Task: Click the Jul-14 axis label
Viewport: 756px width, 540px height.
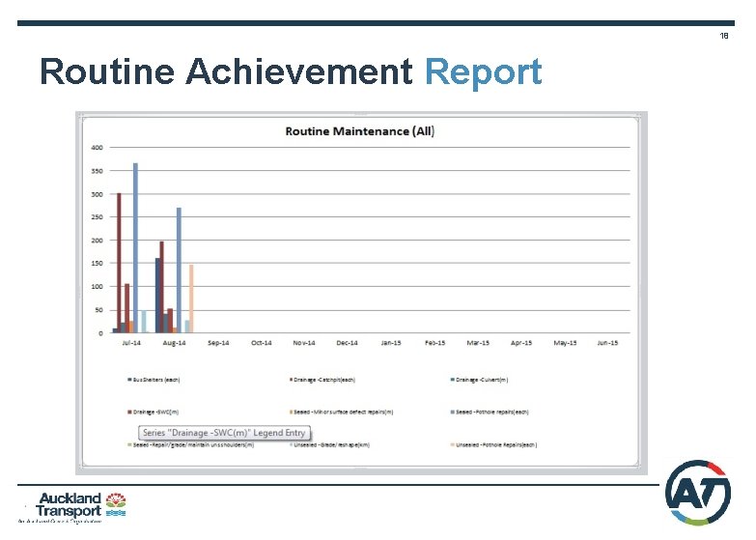Action: point(131,343)
